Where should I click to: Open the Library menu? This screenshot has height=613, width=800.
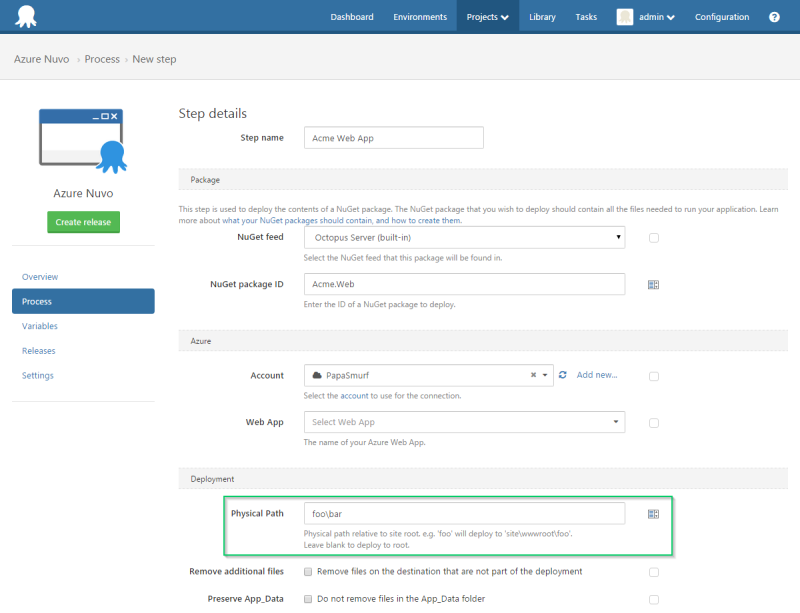[x=541, y=16]
